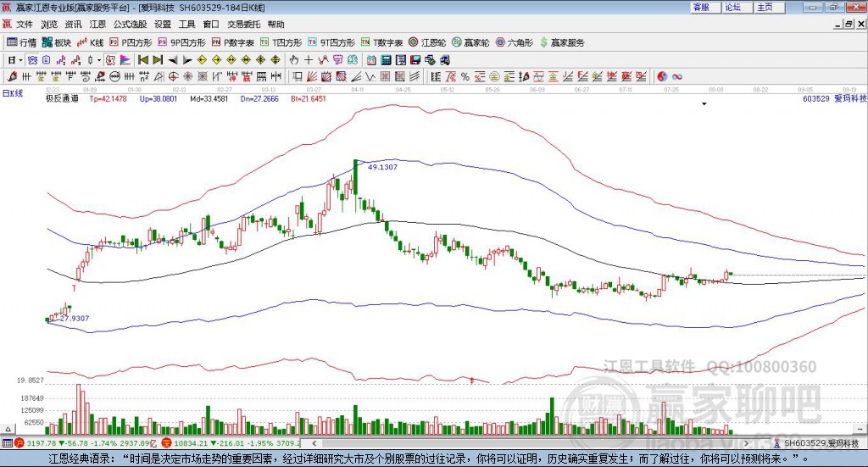The image size is (868, 467).
Task: Click the 论坛 forum button
Action: 737,7
